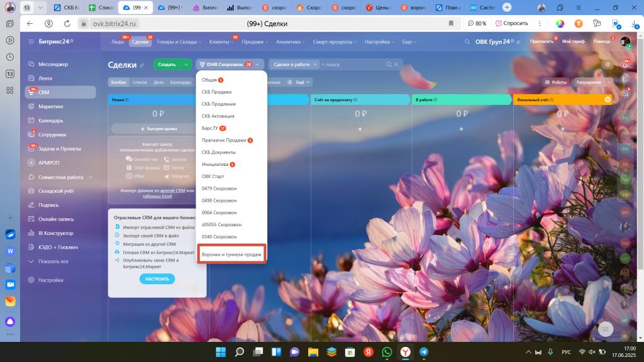The width and height of the screenshot is (644, 362).
Task: Open КЭДО + Госключ in sidebar
Action: pos(58,247)
